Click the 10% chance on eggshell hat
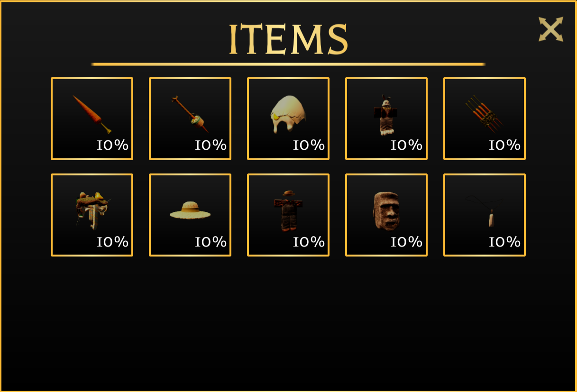This screenshot has width=577, height=392. [x=309, y=145]
